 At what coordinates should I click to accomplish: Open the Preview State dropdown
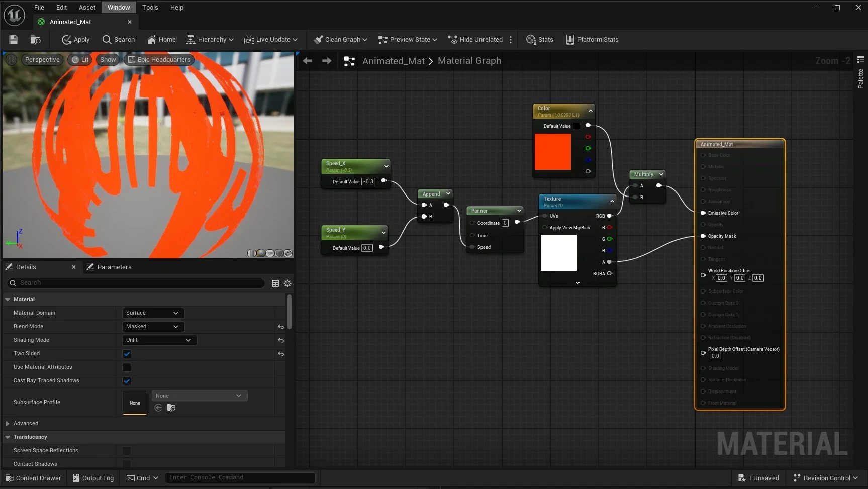click(x=408, y=40)
